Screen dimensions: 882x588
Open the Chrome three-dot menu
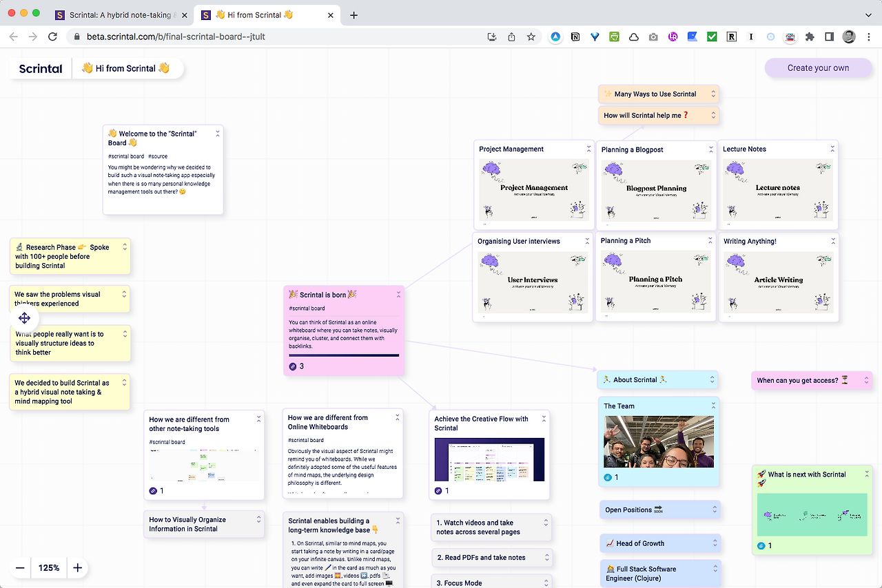click(868, 37)
